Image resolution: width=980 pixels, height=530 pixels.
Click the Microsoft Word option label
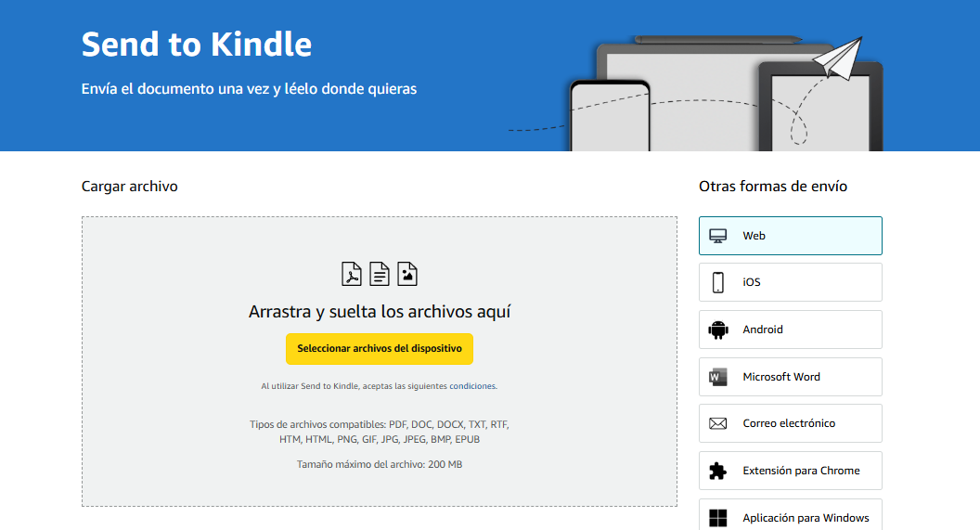[x=781, y=377]
